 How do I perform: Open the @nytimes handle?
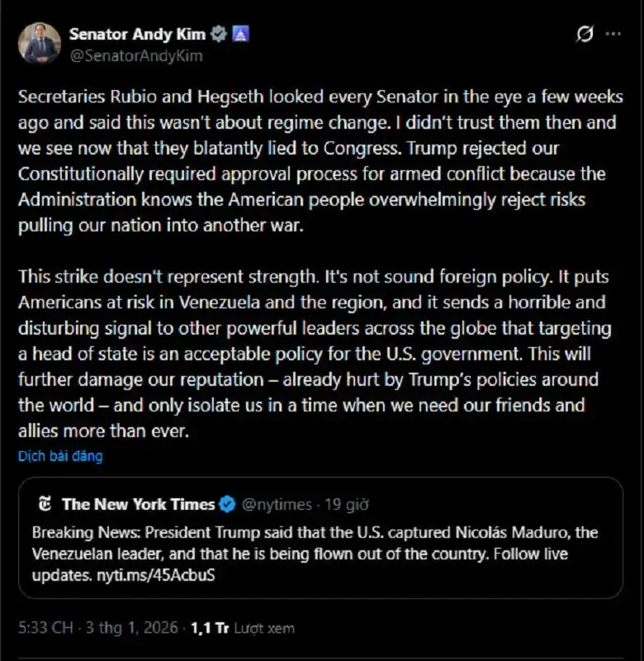click(277, 504)
